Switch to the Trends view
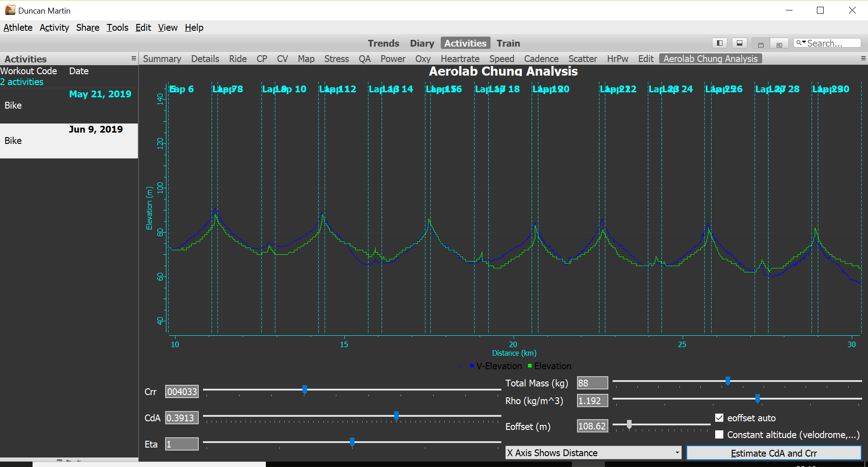Viewport: 868px width, 467px height. point(383,43)
